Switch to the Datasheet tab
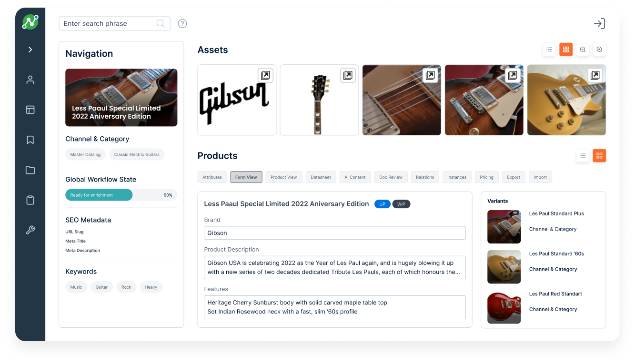Screen dimensions: 635x364 (321, 177)
